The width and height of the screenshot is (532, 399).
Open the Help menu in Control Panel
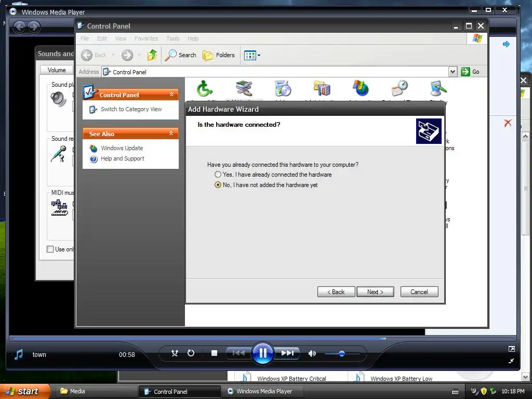coord(193,38)
